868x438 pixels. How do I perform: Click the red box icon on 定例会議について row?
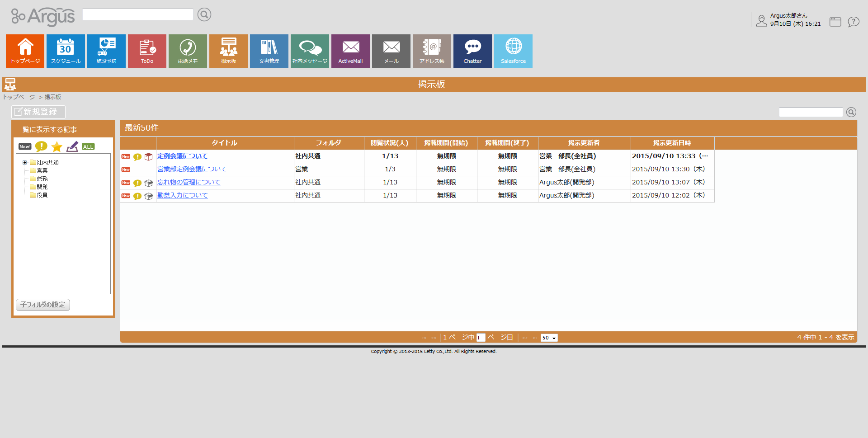pos(148,156)
